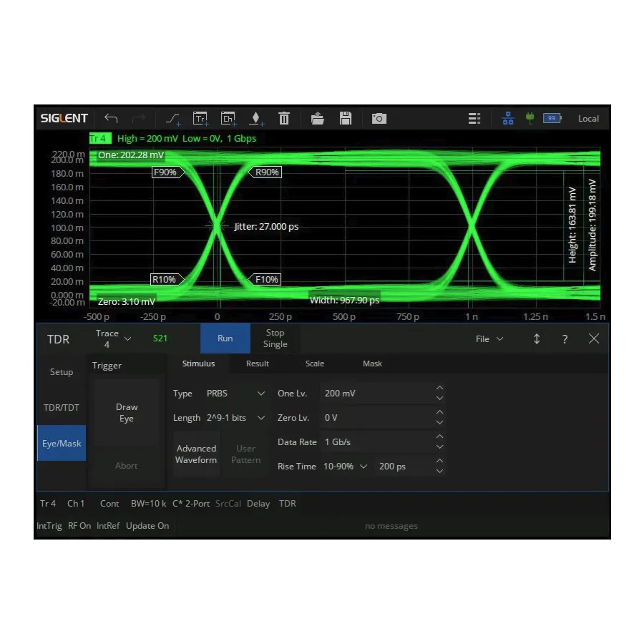Toggle continuous sweep with Cont
This screenshot has height=644, width=644.
[109, 504]
